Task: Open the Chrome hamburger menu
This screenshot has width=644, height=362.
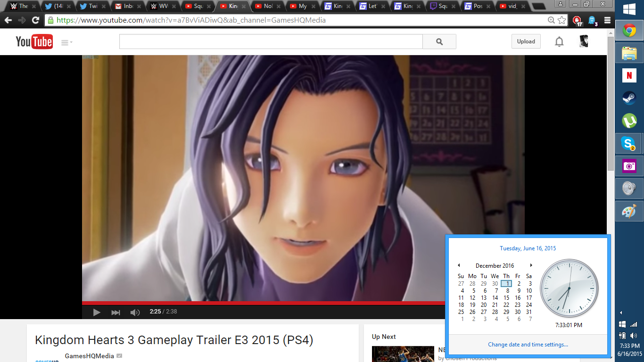Action: pyautogui.click(x=607, y=20)
